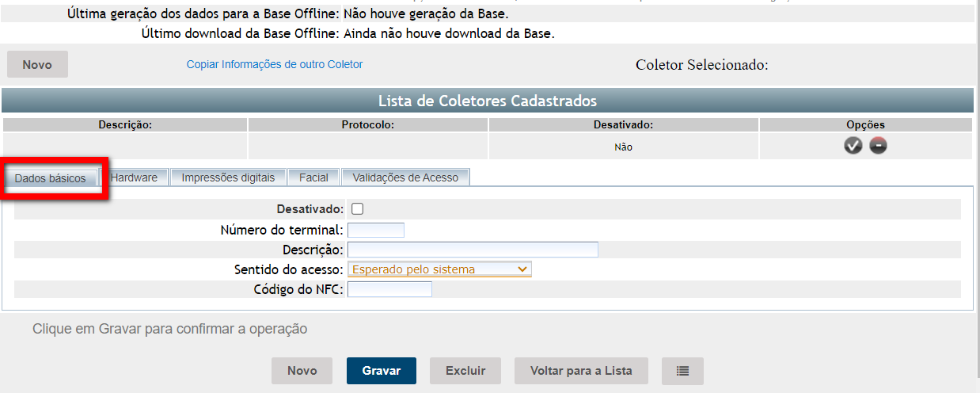
Task: Click the Excluir button
Action: (x=465, y=371)
